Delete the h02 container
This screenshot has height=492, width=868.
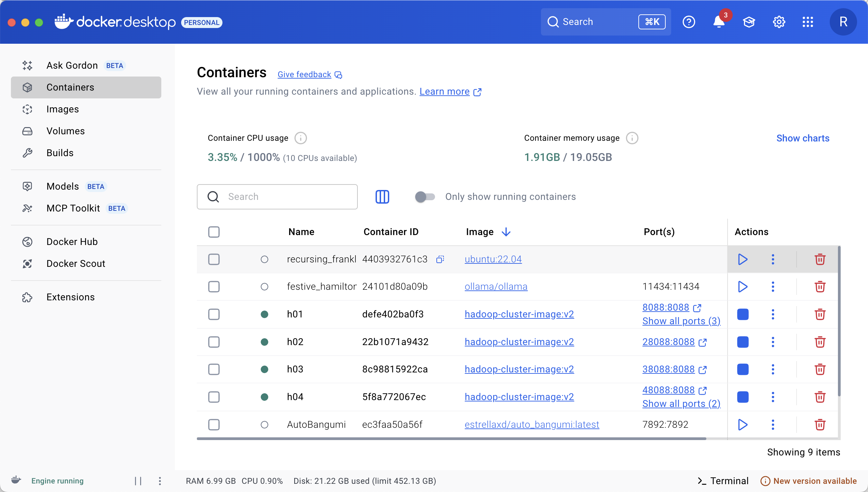pos(820,342)
